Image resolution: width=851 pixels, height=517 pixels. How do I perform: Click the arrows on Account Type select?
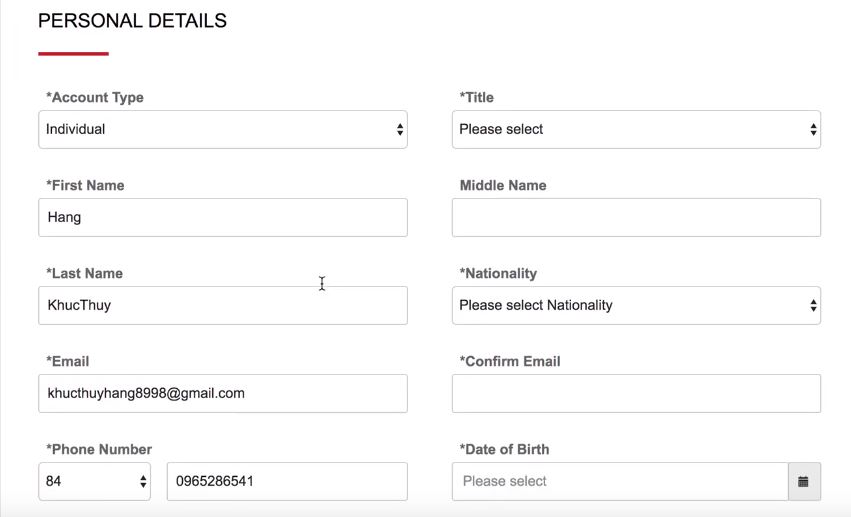point(400,130)
